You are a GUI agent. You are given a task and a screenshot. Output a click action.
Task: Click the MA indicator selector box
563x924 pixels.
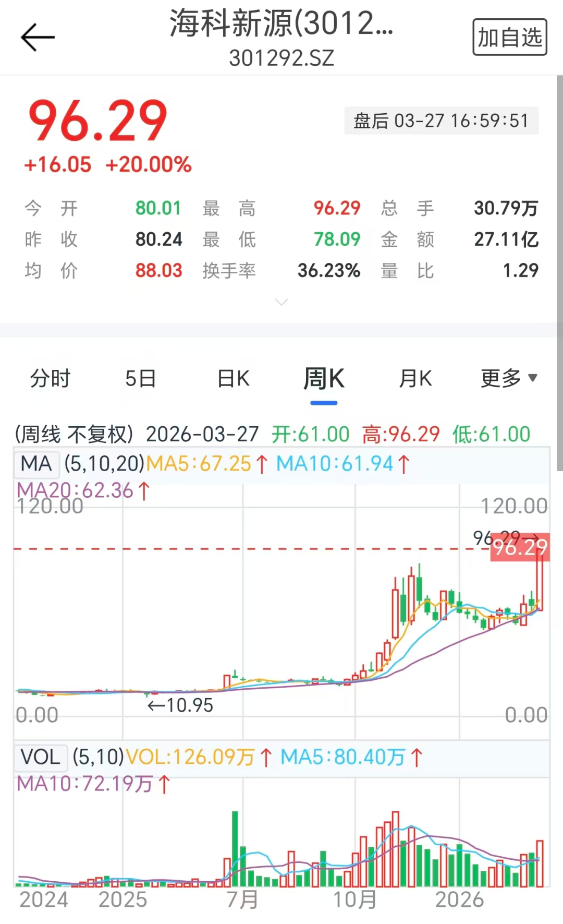coord(36,463)
